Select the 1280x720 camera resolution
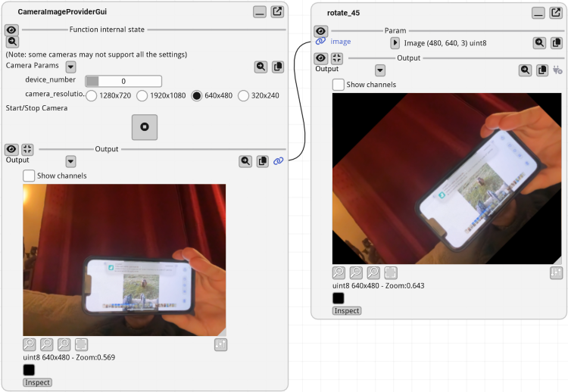This screenshot has width=568, height=392. tap(92, 96)
